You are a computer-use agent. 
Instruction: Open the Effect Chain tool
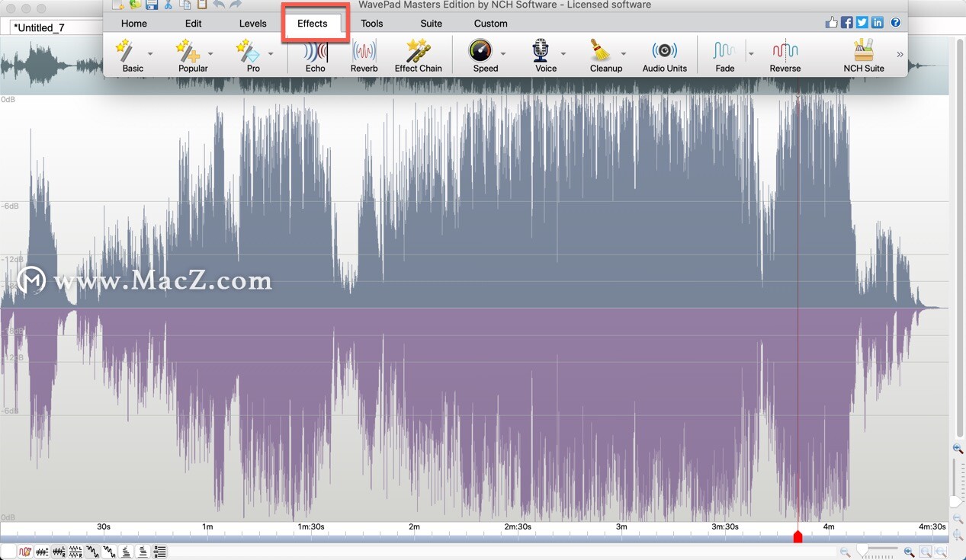click(418, 56)
